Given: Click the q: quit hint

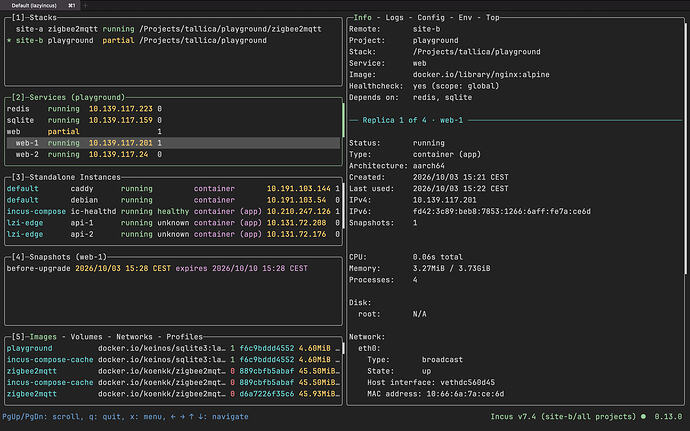Looking at the screenshot, I should click(107, 416).
